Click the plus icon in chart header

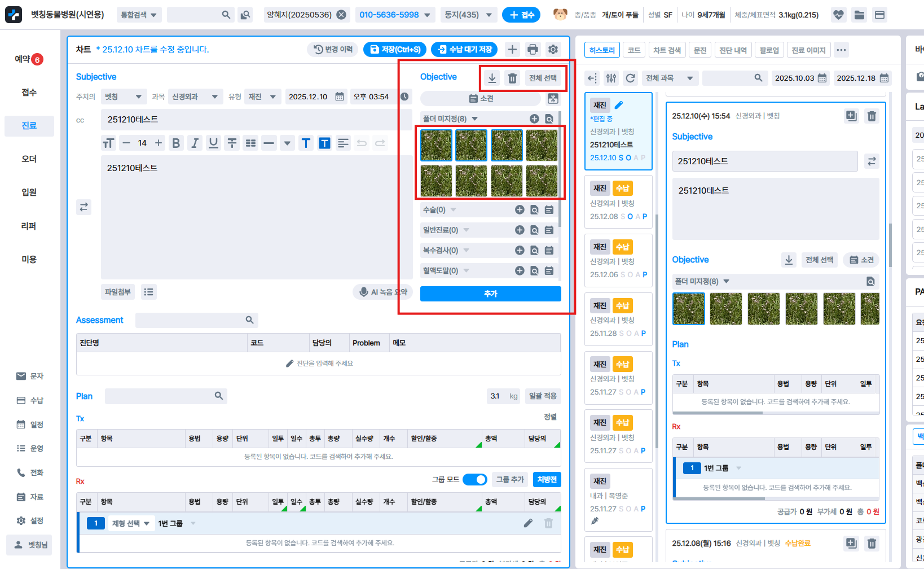512,49
